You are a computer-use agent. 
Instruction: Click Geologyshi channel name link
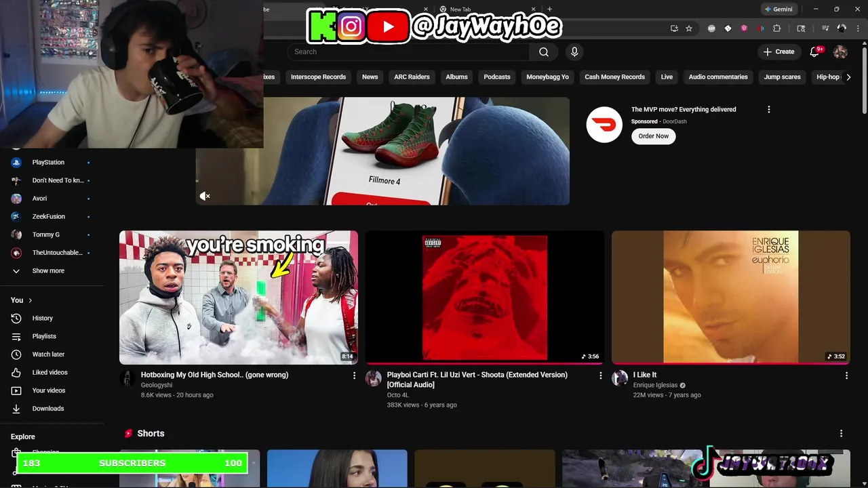pyautogui.click(x=157, y=385)
